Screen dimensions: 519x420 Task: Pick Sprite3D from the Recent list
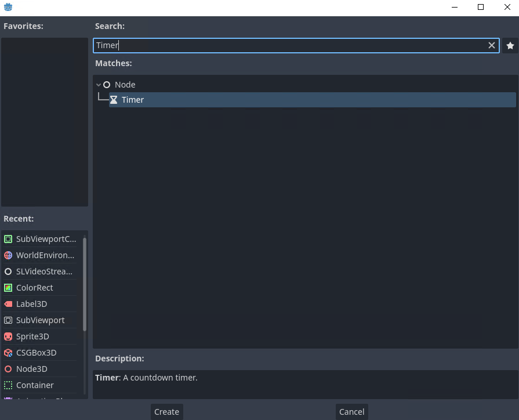pos(41,336)
